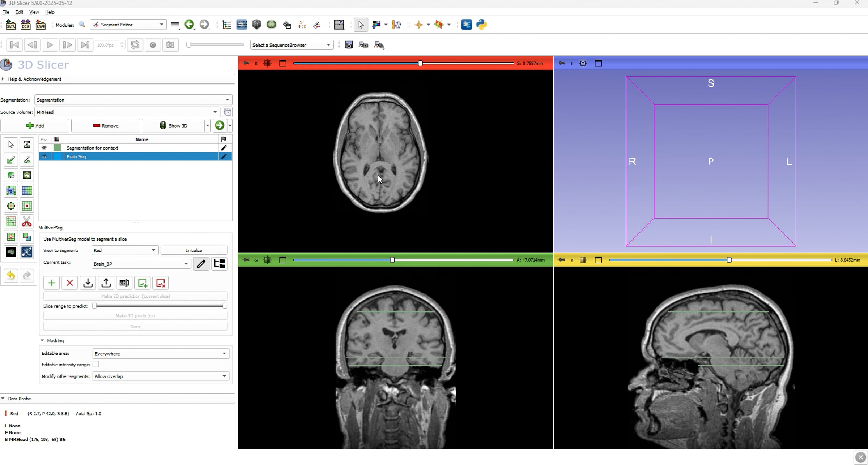This screenshot has height=465, width=868.
Task: Click the pencil edit task icon
Action: 201,264
